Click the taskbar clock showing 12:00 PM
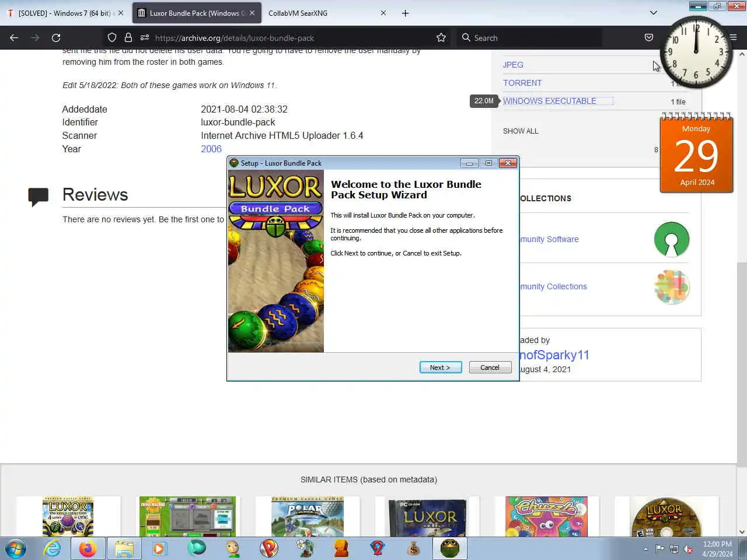Image resolution: width=747 pixels, height=560 pixels. (717, 549)
